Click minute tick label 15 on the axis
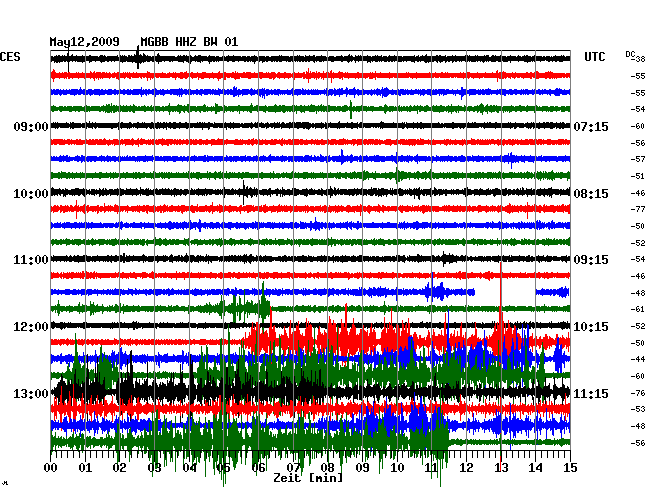This screenshot has height=494, width=650. 570,468
